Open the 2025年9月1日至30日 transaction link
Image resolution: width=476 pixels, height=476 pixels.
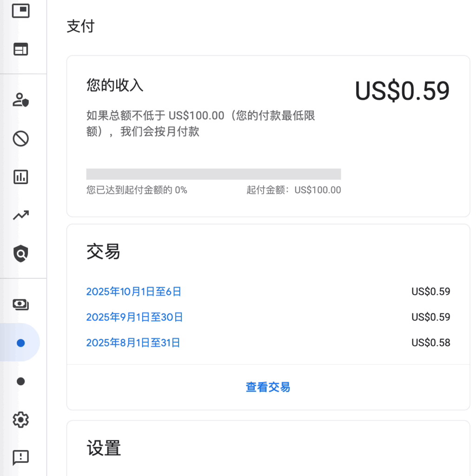click(x=135, y=317)
